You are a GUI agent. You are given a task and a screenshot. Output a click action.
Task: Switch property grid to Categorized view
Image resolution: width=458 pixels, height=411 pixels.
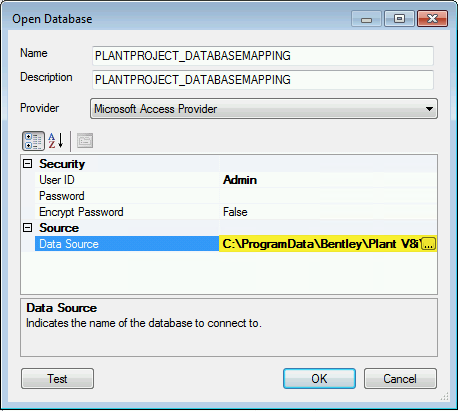[x=33, y=141]
